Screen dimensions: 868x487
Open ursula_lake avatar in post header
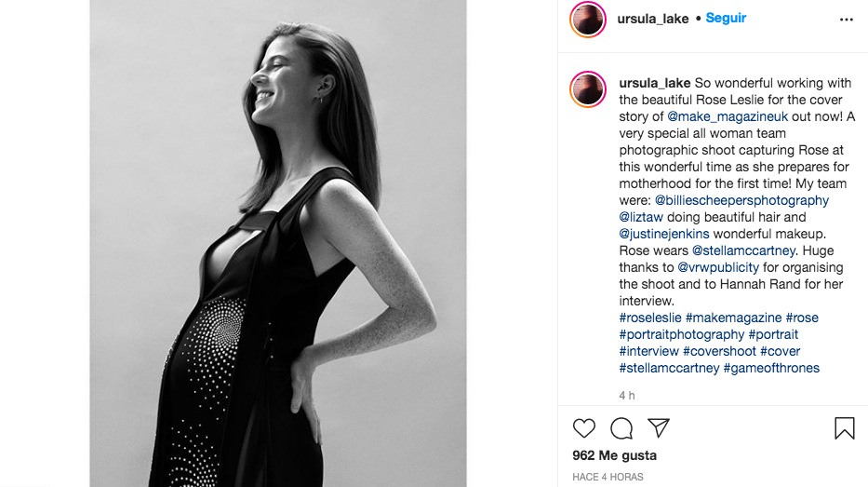point(588,20)
